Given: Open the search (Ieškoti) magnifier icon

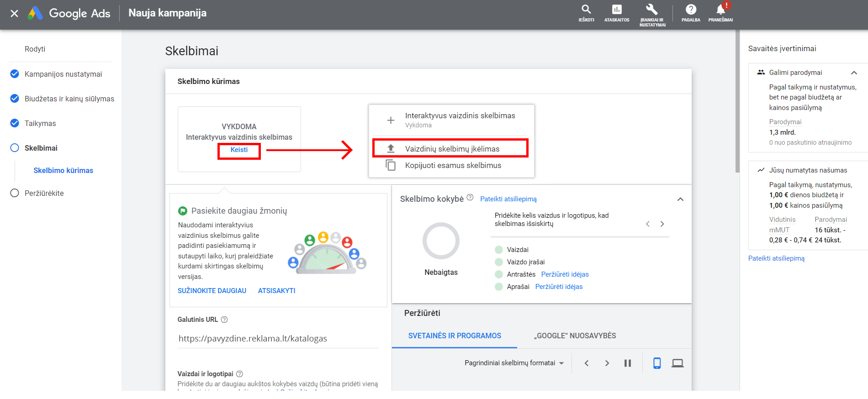Looking at the screenshot, I should 586,9.
